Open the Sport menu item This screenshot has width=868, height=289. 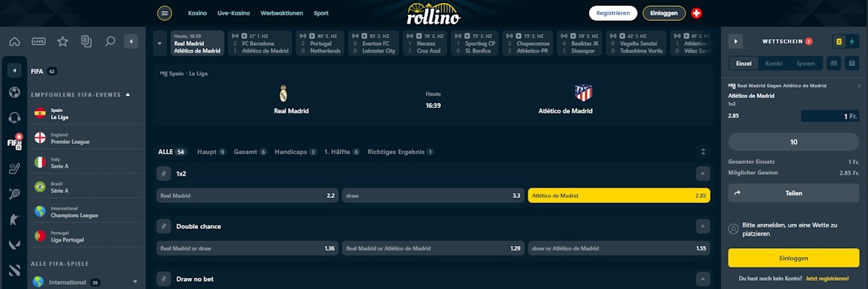click(321, 13)
